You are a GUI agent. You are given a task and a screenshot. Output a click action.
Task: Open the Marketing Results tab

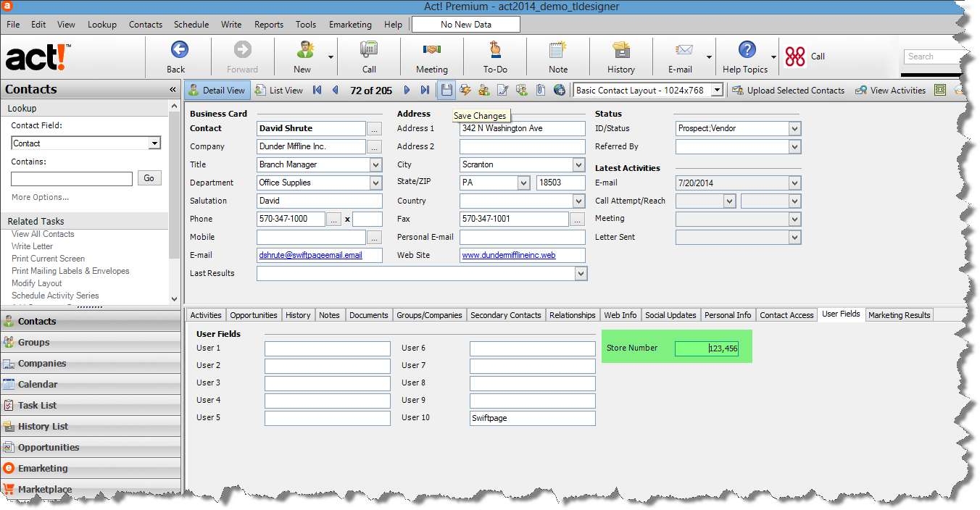pyautogui.click(x=900, y=315)
